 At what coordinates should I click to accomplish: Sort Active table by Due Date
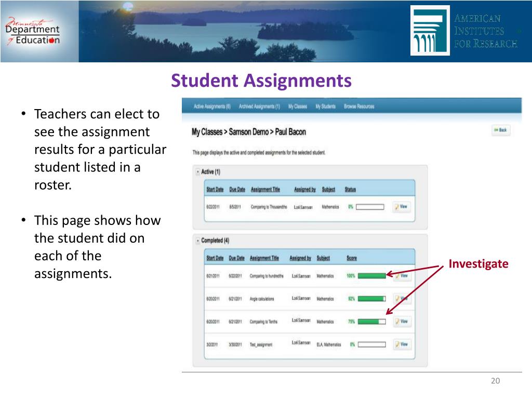click(x=237, y=190)
